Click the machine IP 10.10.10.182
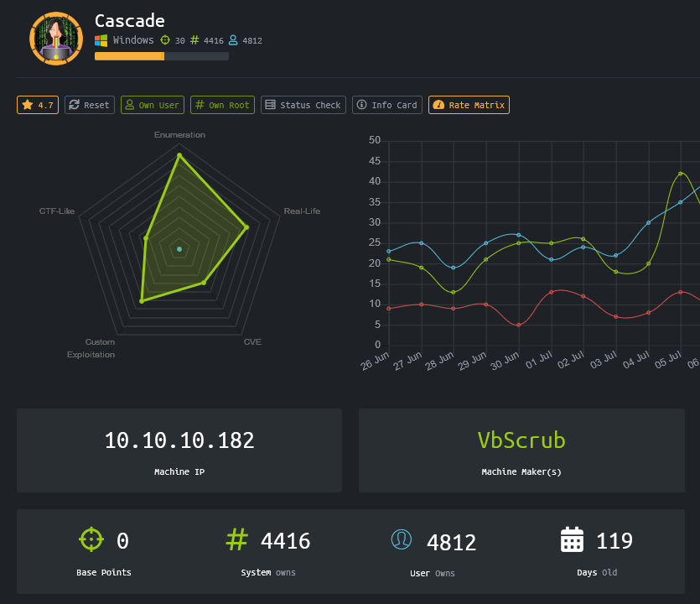 coord(179,440)
